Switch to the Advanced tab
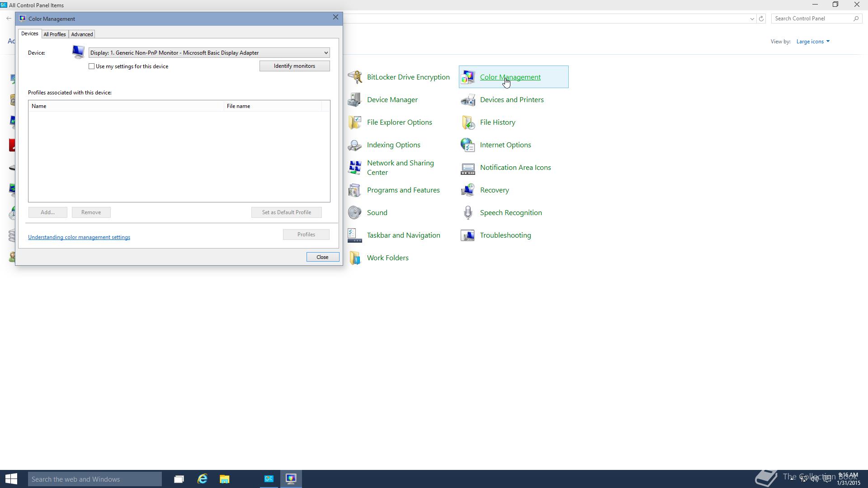 (x=82, y=34)
